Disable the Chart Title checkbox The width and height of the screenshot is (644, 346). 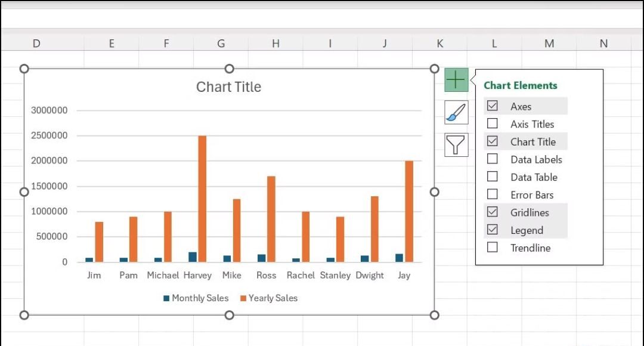tap(493, 141)
